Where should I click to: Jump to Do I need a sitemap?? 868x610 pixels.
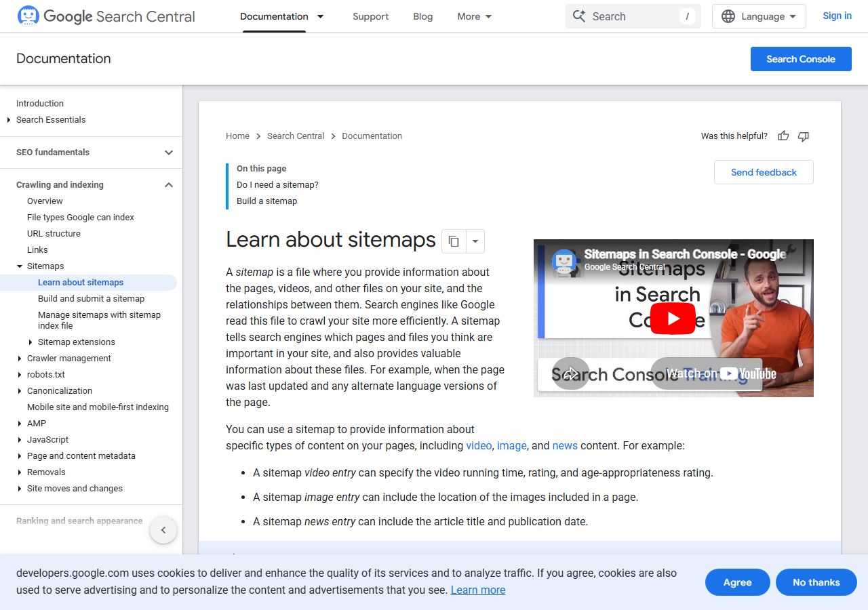point(277,185)
